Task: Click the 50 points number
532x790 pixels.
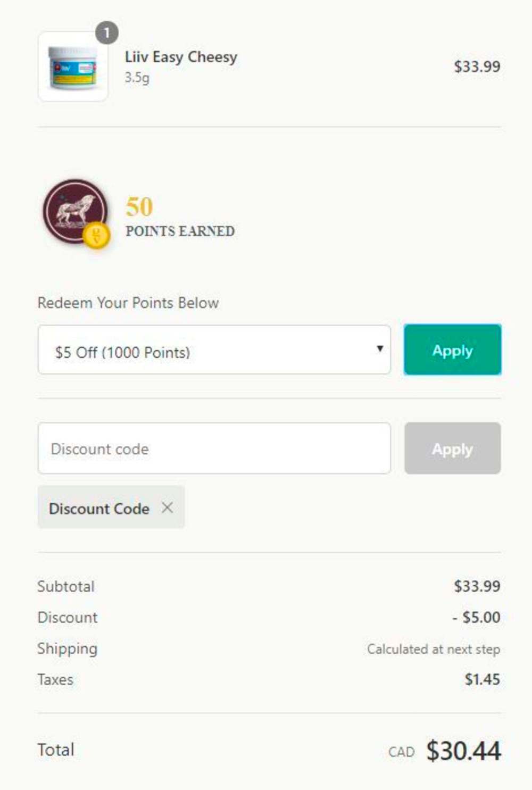Action: tap(139, 206)
